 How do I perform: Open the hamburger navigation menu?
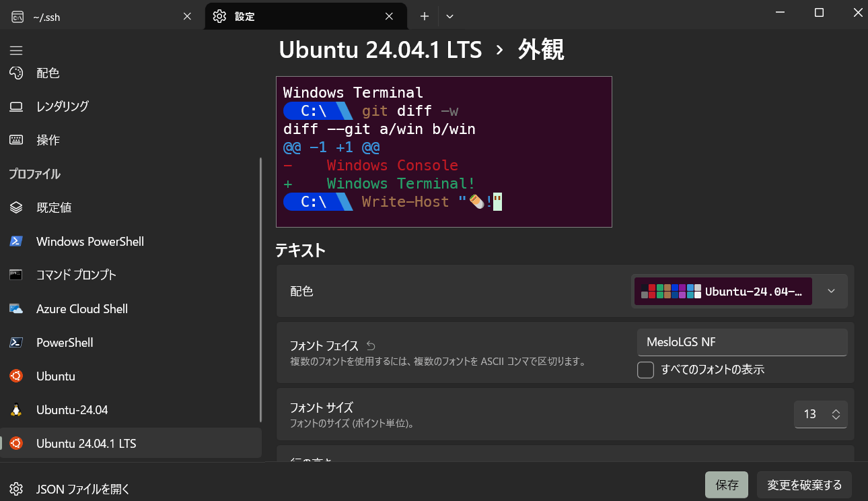tap(16, 51)
